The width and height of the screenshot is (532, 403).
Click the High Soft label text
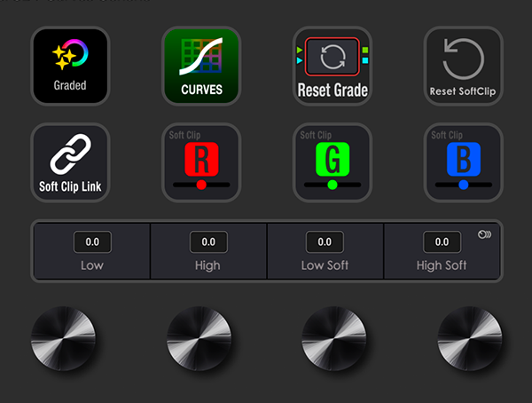tap(442, 265)
